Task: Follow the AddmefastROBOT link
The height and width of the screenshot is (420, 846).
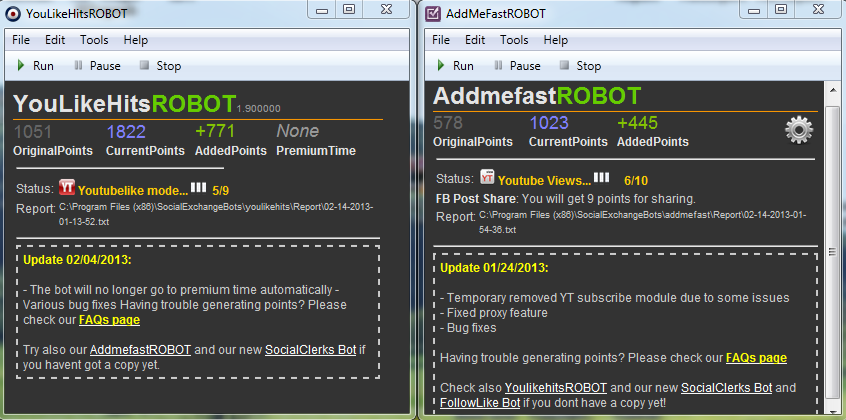Action: tap(140, 350)
